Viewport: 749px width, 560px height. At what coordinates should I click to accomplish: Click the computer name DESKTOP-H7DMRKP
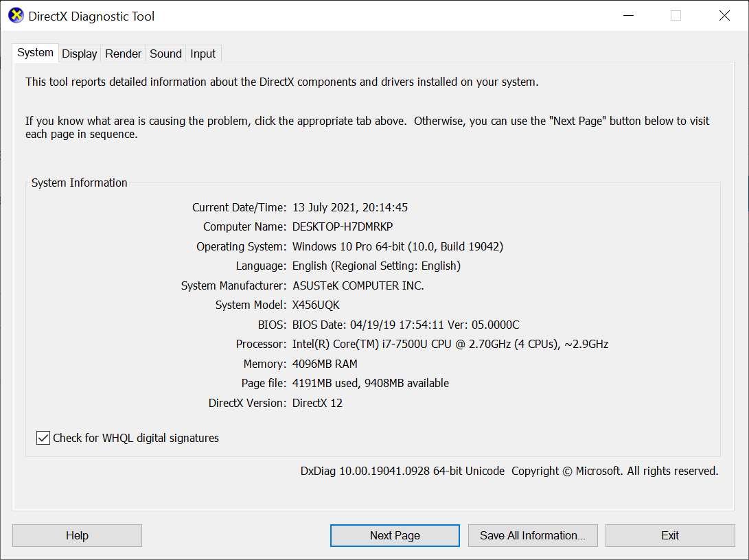(343, 226)
